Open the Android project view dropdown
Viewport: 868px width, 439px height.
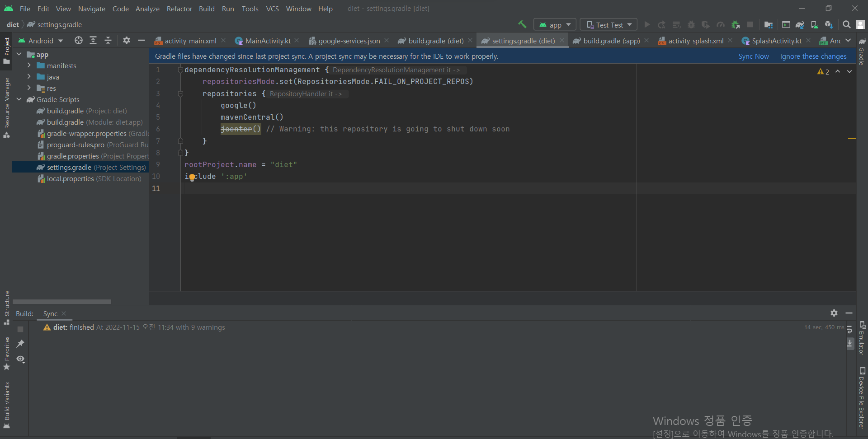[x=41, y=41]
